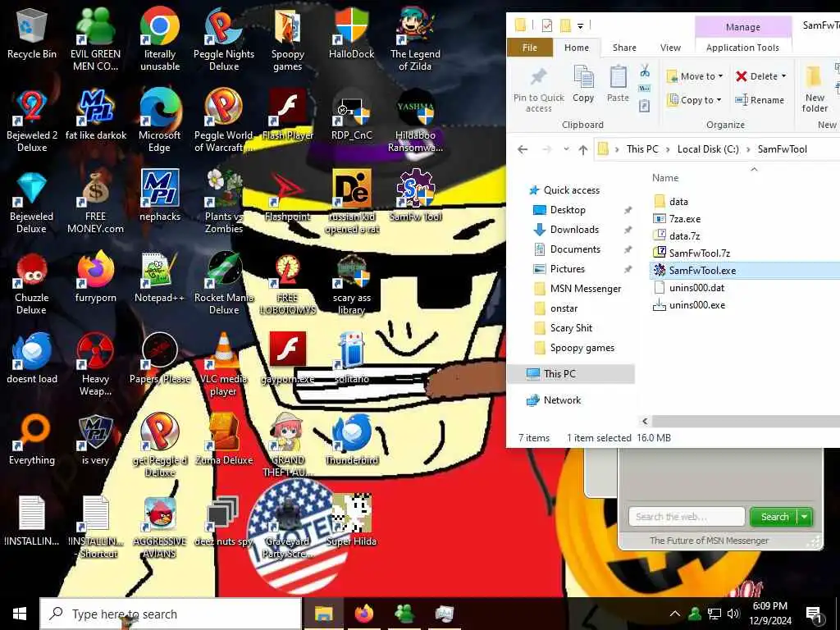Open the File tab in Explorer
The height and width of the screenshot is (630, 840).
(529, 48)
